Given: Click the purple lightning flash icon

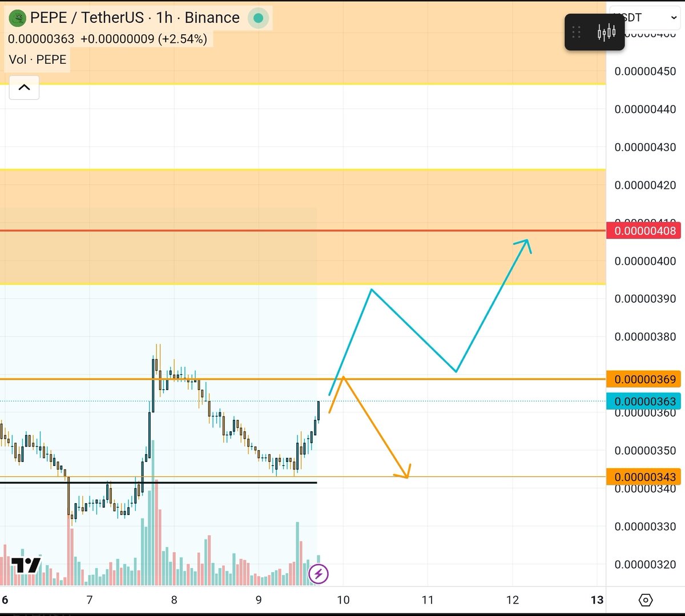Looking at the screenshot, I should (x=319, y=573).
